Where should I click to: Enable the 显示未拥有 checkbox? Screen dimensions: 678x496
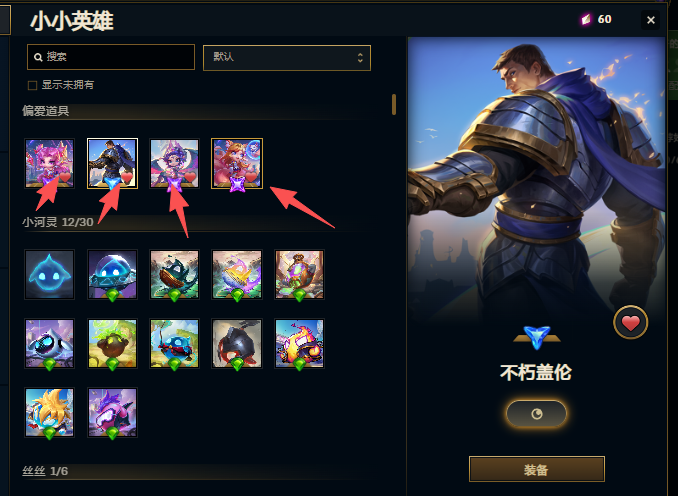[32, 85]
